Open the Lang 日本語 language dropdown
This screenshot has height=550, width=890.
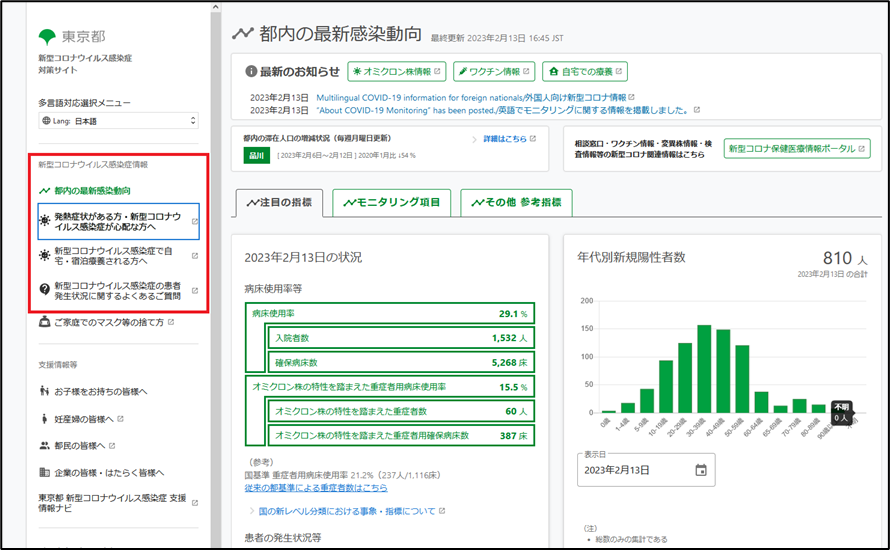[x=119, y=121]
